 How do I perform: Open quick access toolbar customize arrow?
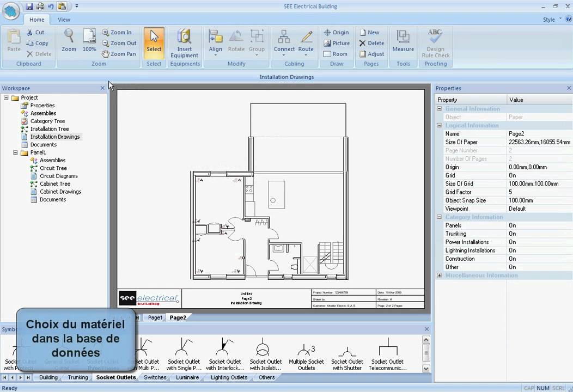[x=77, y=6]
